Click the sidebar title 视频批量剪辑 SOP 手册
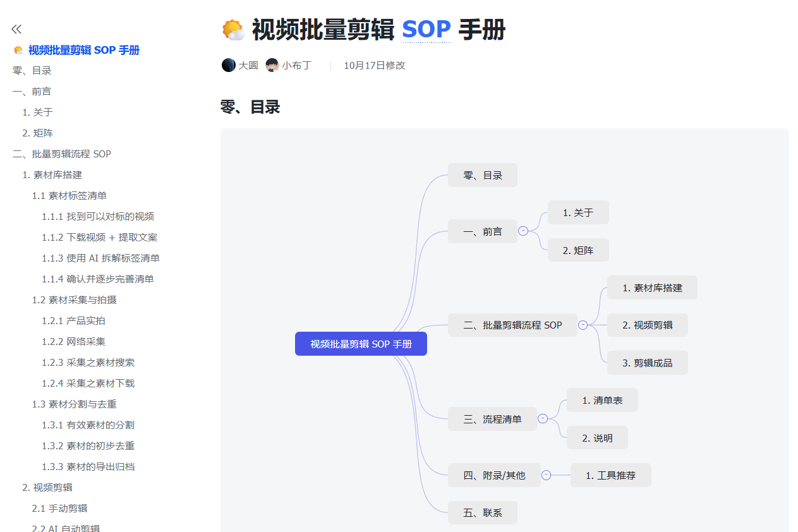Screen dimensions: 798x532 [x=84, y=51]
